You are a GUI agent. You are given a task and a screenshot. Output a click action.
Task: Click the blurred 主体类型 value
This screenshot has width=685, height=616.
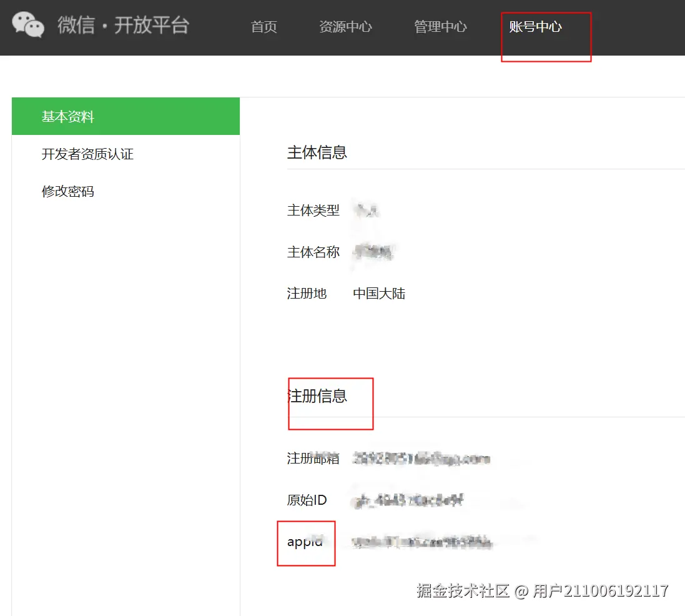tap(366, 211)
